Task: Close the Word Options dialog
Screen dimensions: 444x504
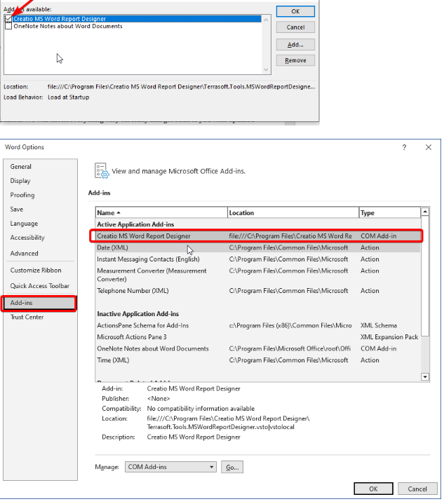Action: (x=429, y=147)
